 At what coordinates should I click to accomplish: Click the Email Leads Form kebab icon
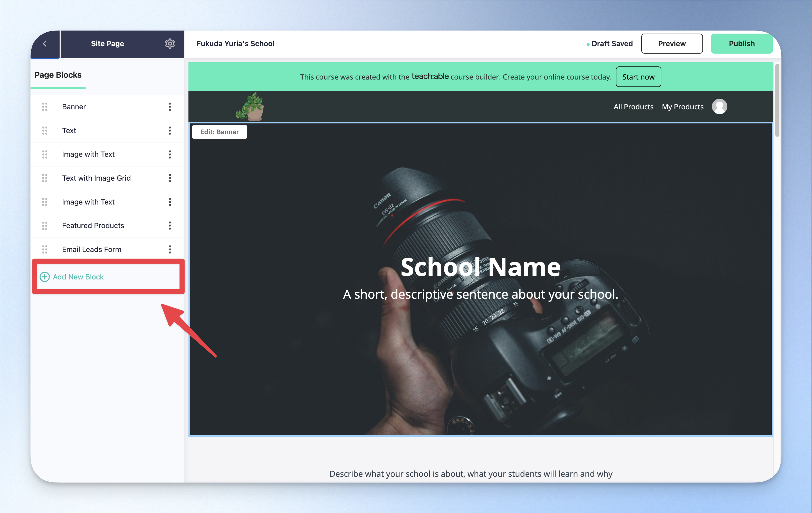[170, 249]
